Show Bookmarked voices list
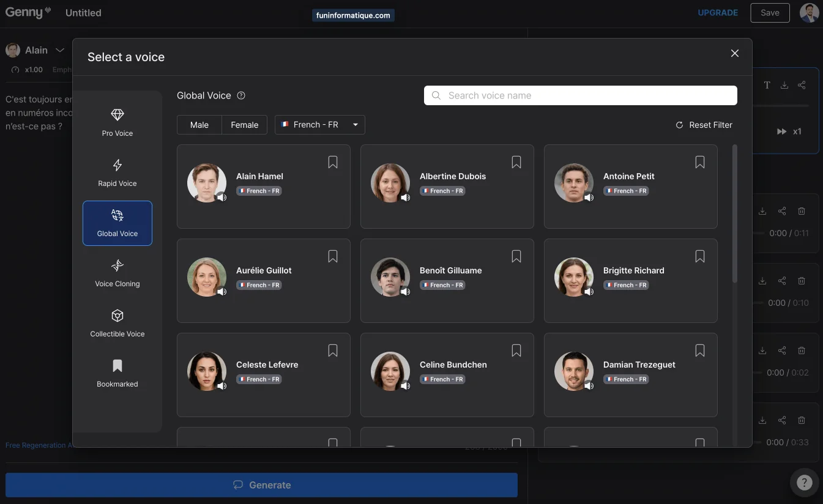This screenshot has height=504, width=823. click(x=117, y=373)
